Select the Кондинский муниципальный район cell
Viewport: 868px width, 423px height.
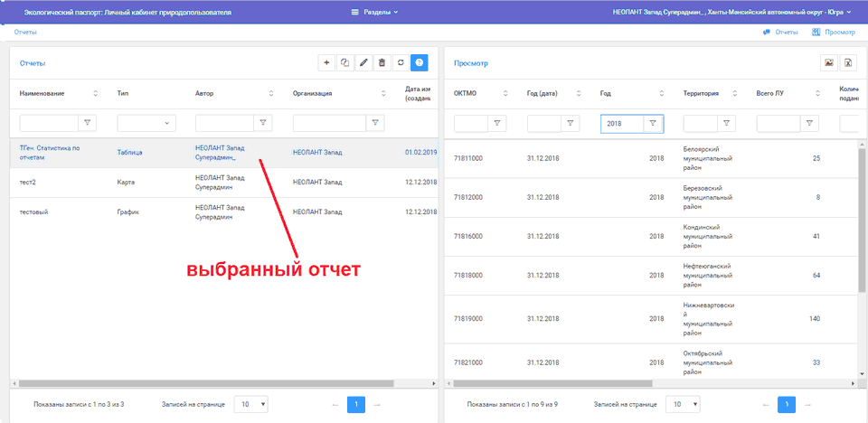(x=708, y=237)
